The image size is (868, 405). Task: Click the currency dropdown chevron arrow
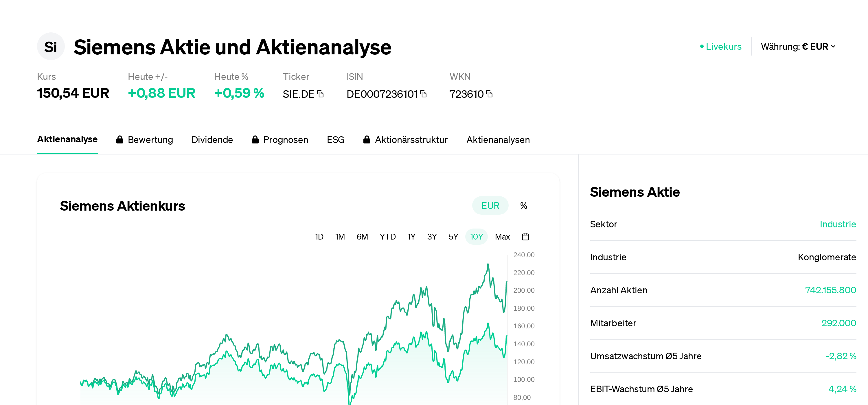(833, 47)
